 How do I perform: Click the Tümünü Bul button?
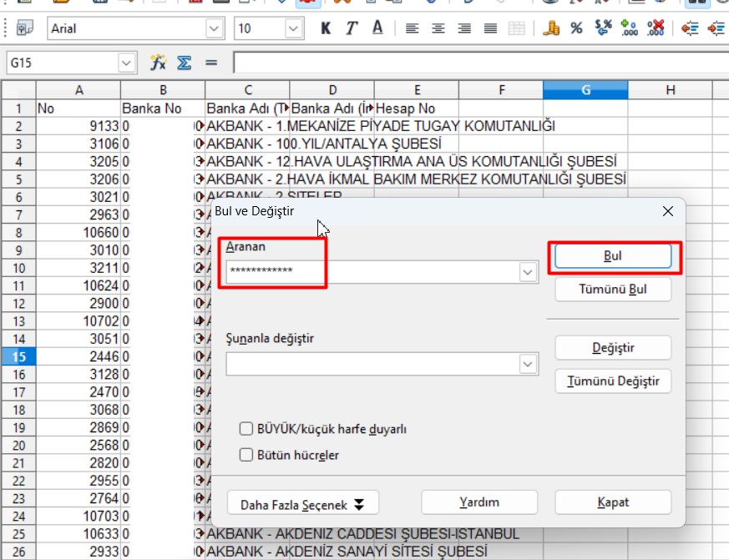[x=613, y=289]
